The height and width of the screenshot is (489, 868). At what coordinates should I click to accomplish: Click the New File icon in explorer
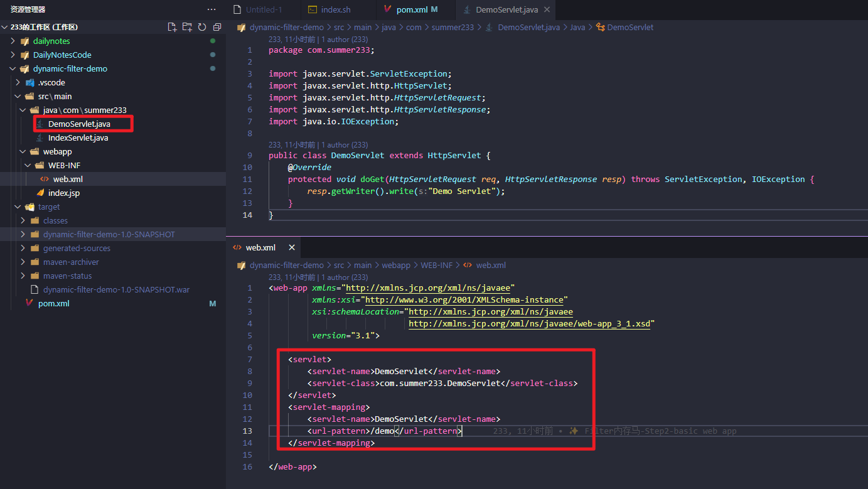(172, 27)
